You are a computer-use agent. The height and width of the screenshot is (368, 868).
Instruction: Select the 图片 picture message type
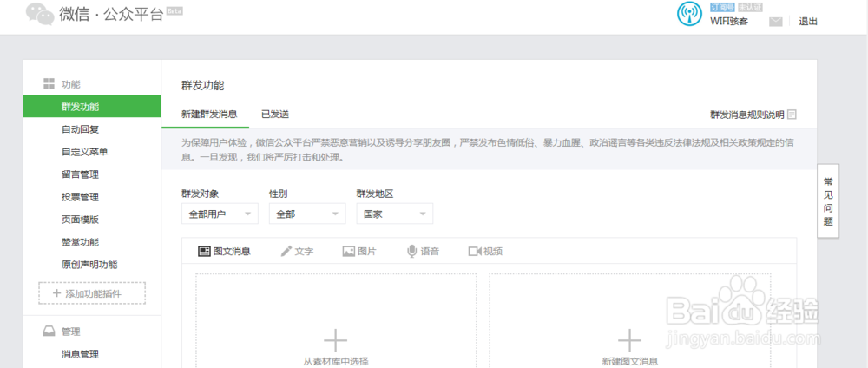point(359,251)
